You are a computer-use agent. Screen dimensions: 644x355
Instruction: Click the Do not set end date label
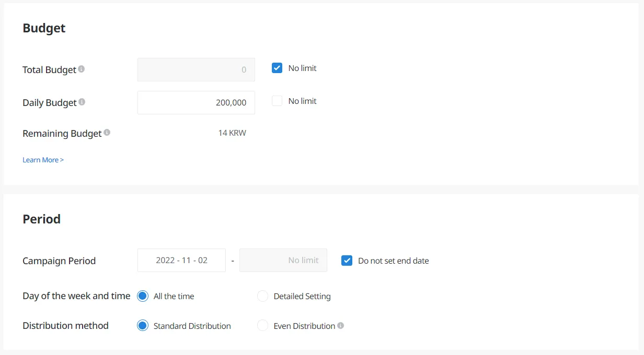tap(393, 261)
